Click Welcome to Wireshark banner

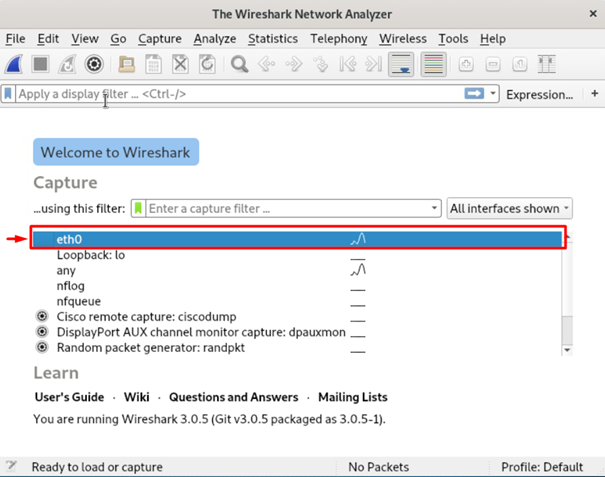coord(116,152)
